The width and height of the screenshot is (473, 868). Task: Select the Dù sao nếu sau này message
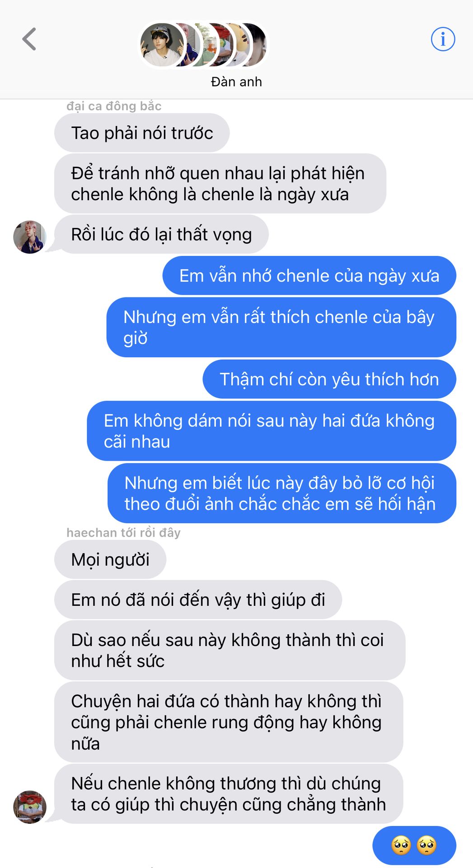(229, 651)
